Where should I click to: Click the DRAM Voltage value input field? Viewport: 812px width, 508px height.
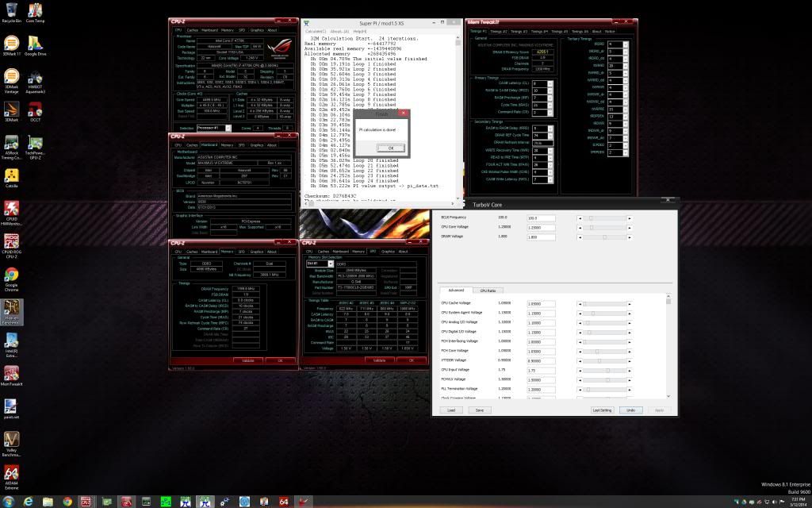tap(541, 237)
